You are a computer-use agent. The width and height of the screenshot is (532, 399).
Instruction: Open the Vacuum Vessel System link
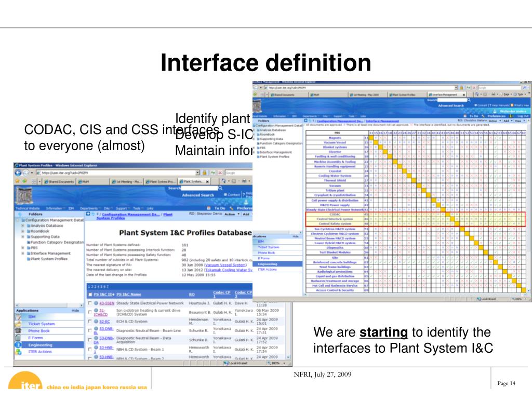(x=225, y=264)
